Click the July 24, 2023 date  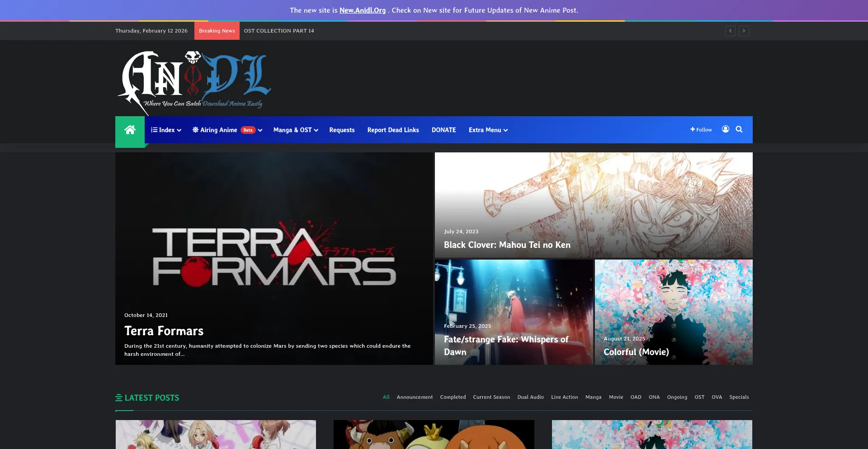pos(461,232)
